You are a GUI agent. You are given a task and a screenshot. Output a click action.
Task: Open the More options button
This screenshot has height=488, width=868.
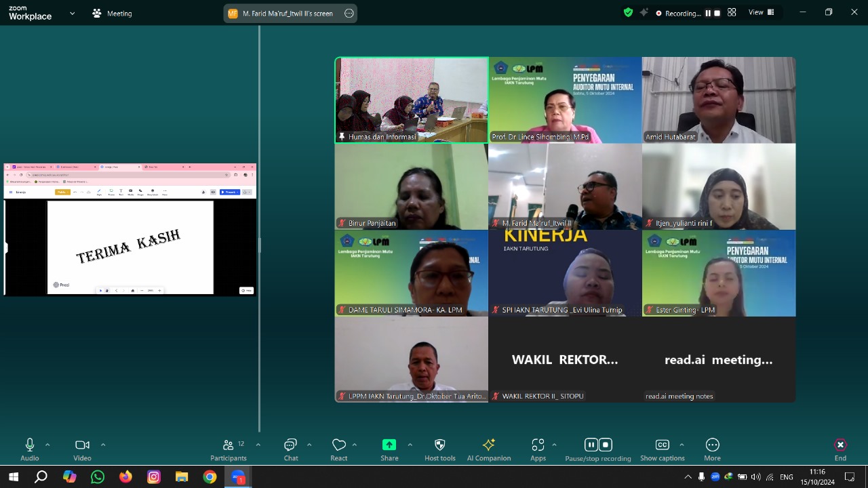pos(712,449)
